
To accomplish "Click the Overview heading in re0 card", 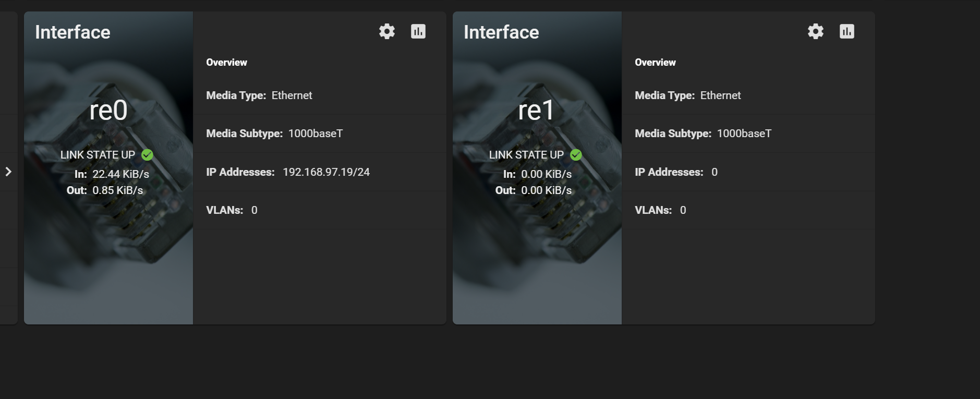I will 226,63.
